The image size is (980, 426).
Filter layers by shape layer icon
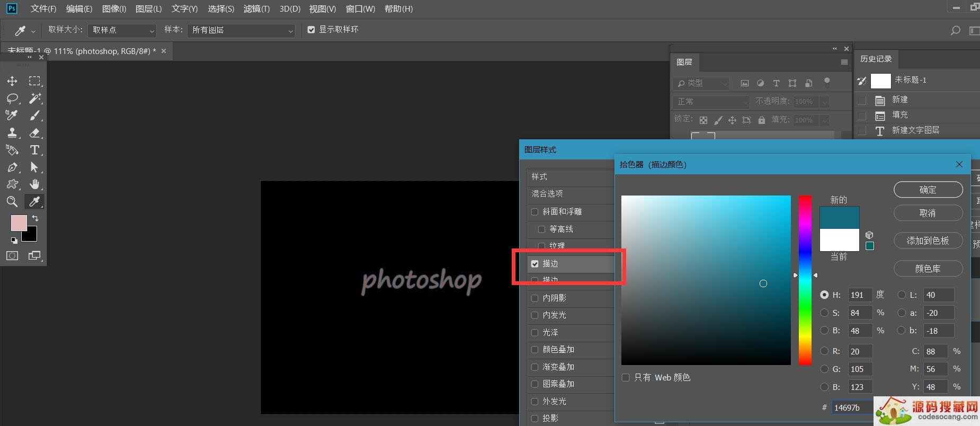(x=792, y=83)
